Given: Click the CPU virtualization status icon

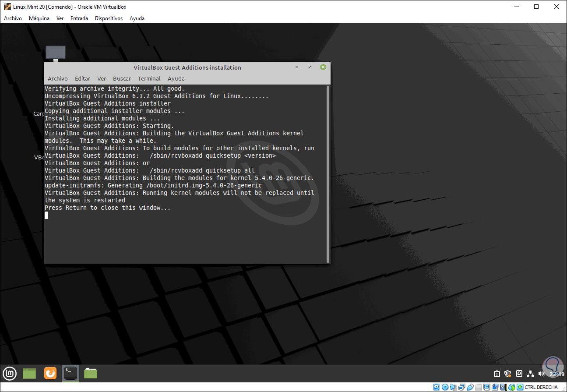Looking at the screenshot, I should 503,387.
